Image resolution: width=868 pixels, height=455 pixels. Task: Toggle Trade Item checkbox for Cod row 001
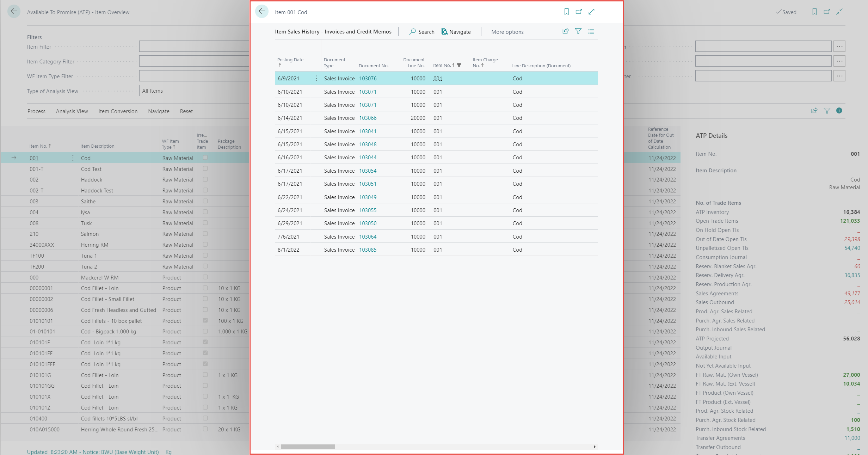pos(205,158)
